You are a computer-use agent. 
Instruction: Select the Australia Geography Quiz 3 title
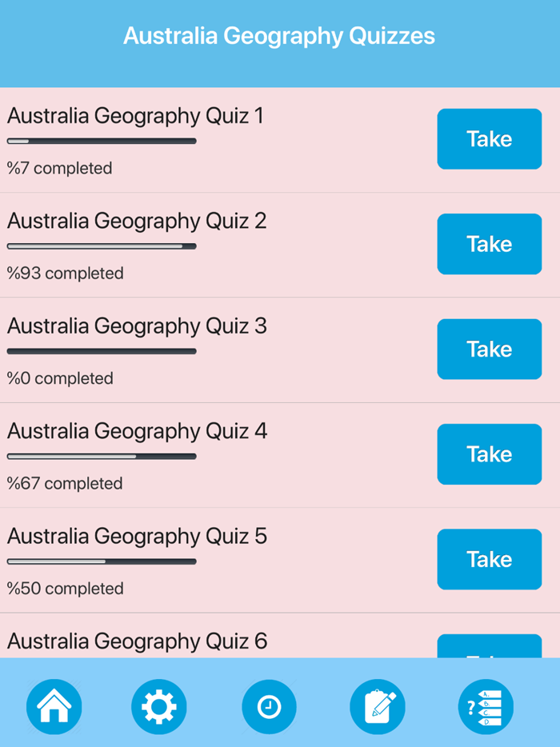tap(134, 326)
